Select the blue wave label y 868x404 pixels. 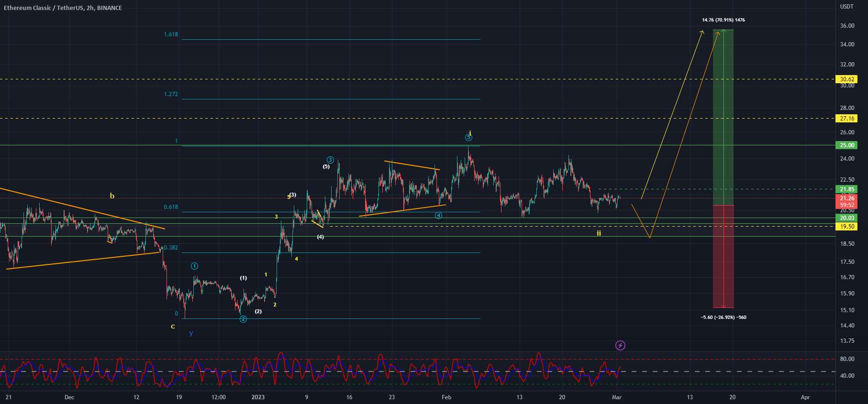point(191,333)
